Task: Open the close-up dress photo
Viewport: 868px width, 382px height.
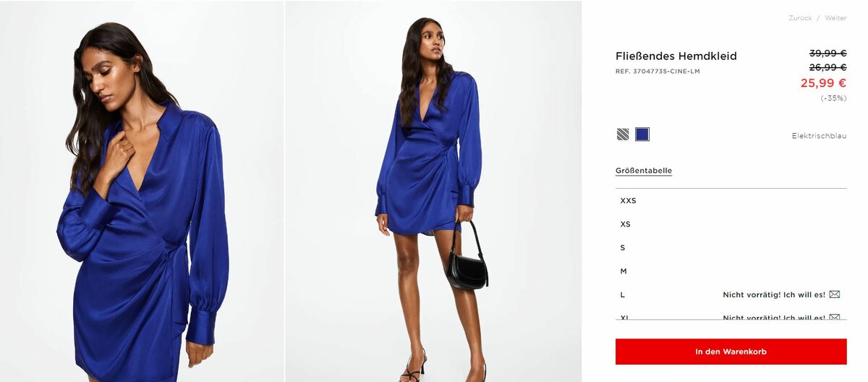Action: (x=142, y=191)
